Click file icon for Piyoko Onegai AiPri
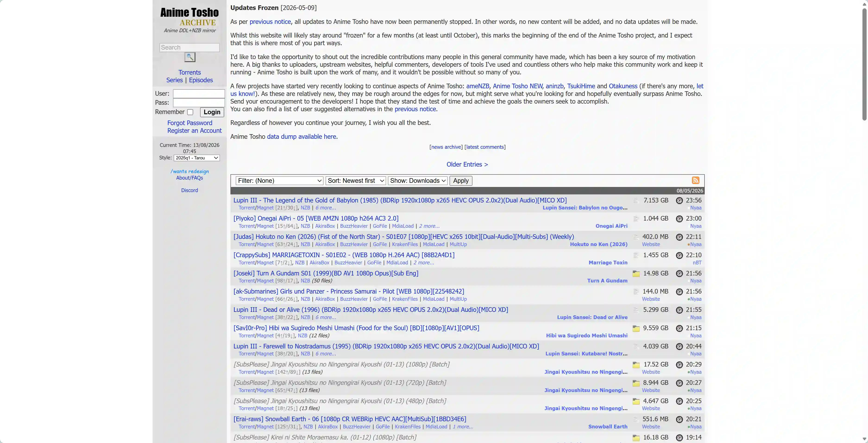This screenshot has height=443, width=868. pos(636,219)
